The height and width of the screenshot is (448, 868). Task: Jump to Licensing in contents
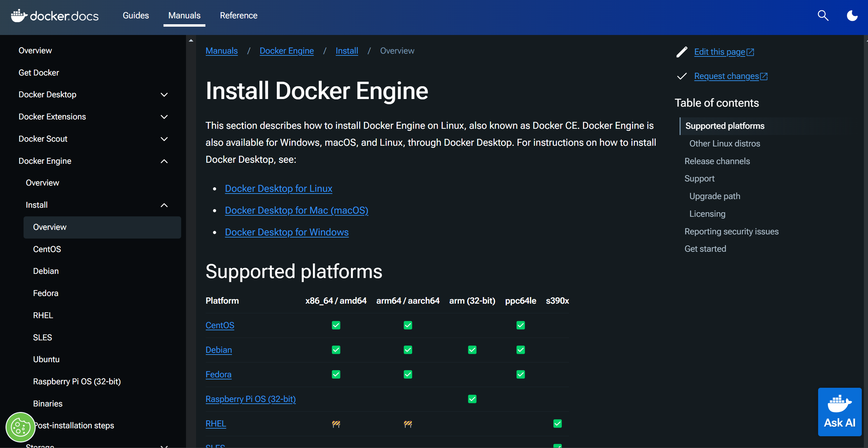707,214
